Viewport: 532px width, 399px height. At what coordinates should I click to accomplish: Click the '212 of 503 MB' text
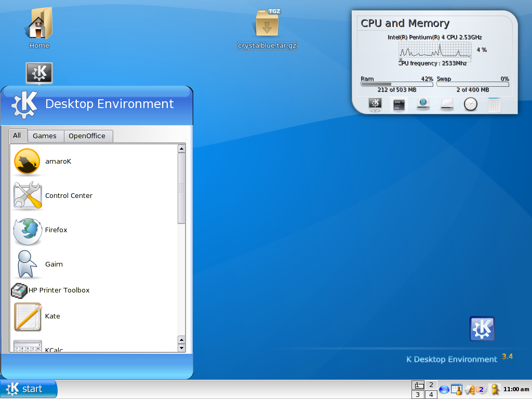click(396, 90)
